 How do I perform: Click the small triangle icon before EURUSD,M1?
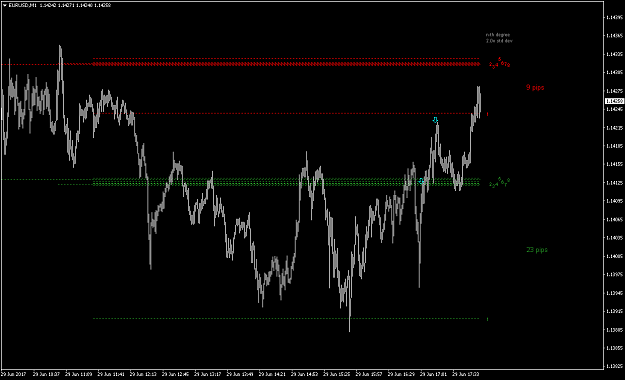5,5
